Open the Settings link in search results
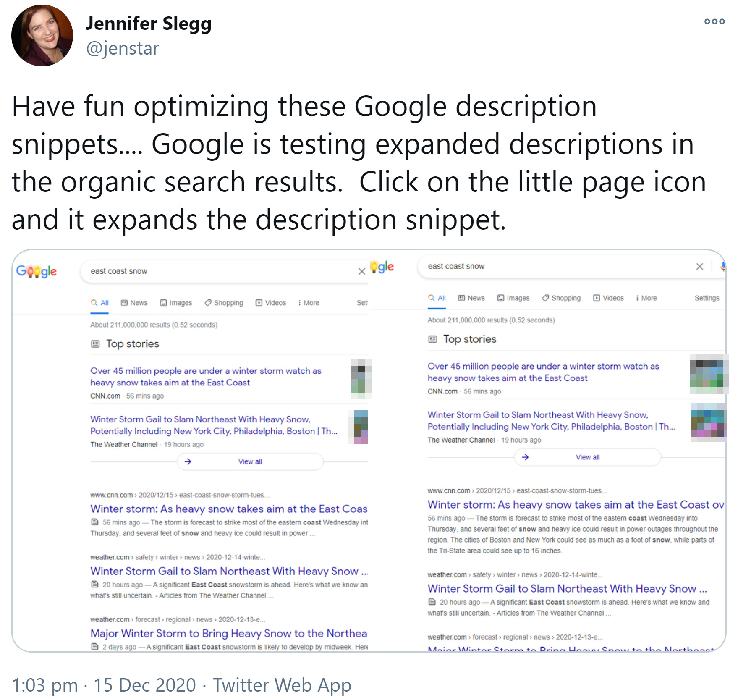 [707, 298]
